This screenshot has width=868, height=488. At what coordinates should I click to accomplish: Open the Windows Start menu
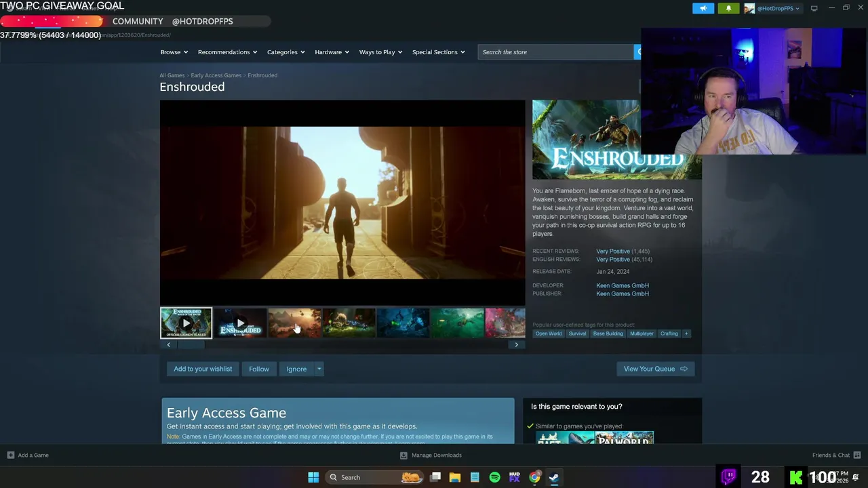coord(313,477)
